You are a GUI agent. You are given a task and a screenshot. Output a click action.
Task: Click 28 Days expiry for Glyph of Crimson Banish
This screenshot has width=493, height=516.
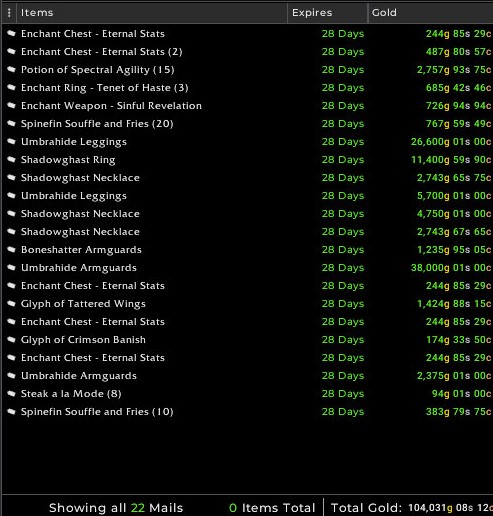coord(343,340)
